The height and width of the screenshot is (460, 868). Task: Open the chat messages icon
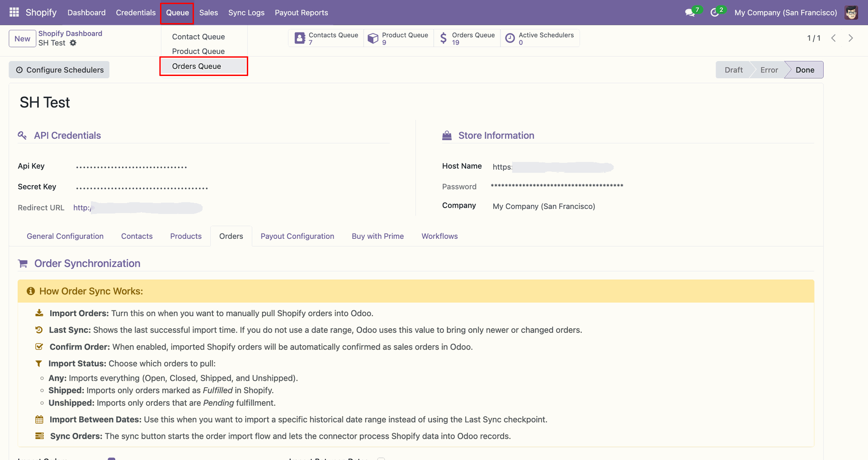[x=690, y=13]
